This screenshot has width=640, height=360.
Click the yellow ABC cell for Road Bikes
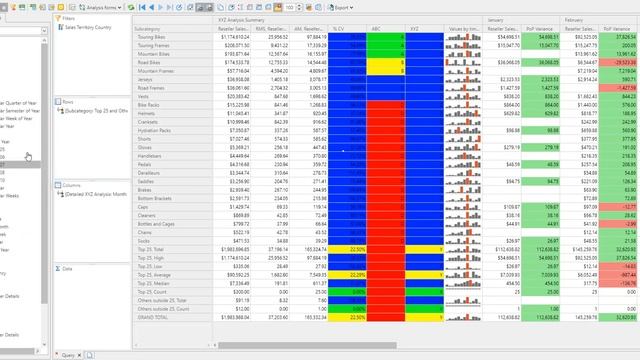386,62
